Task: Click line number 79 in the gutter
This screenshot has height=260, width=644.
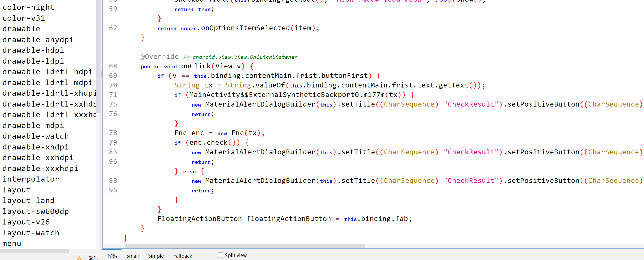Action: [x=113, y=142]
